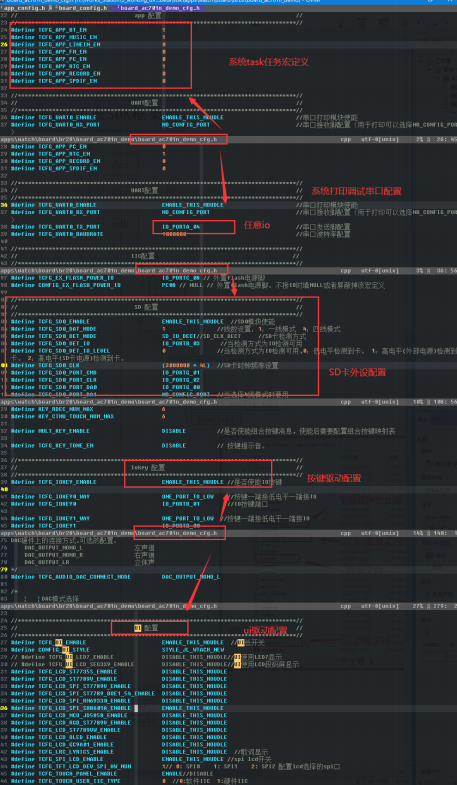The height and width of the screenshot is (785, 457).
Task: Click the first split's status line
Action: click(228, 139)
